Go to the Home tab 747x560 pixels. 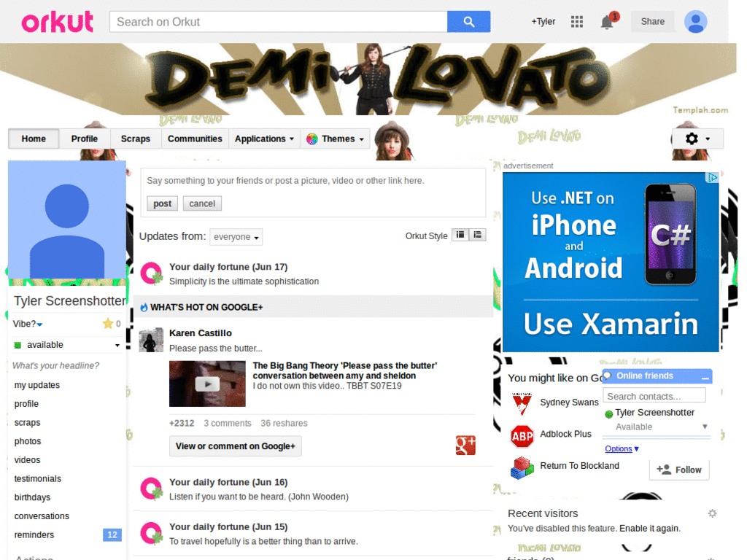tap(34, 139)
